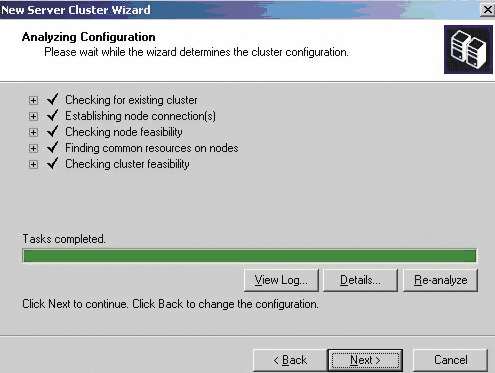
Task: Click the Re-analyze button
Action: (x=440, y=280)
